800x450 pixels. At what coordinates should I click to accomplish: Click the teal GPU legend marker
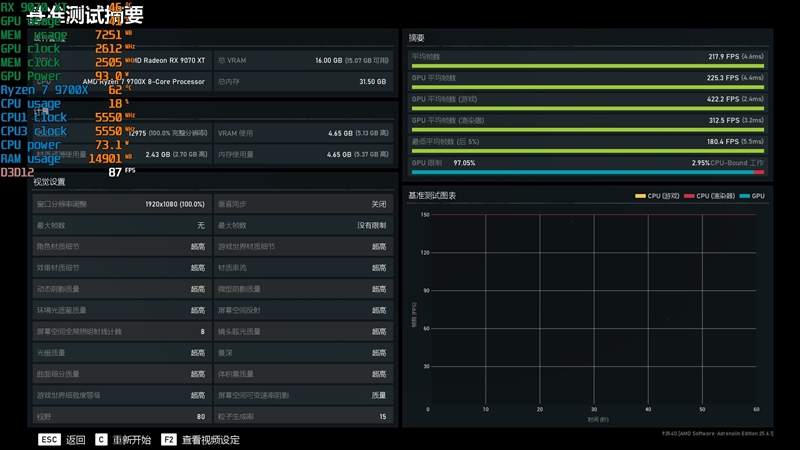[x=744, y=196]
